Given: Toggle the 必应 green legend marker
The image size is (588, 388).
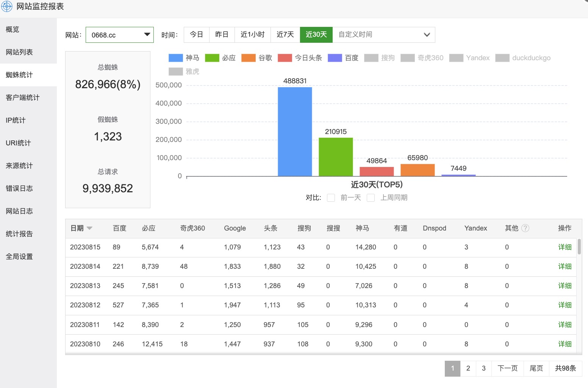Looking at the screenshot, I should point(212,58).
